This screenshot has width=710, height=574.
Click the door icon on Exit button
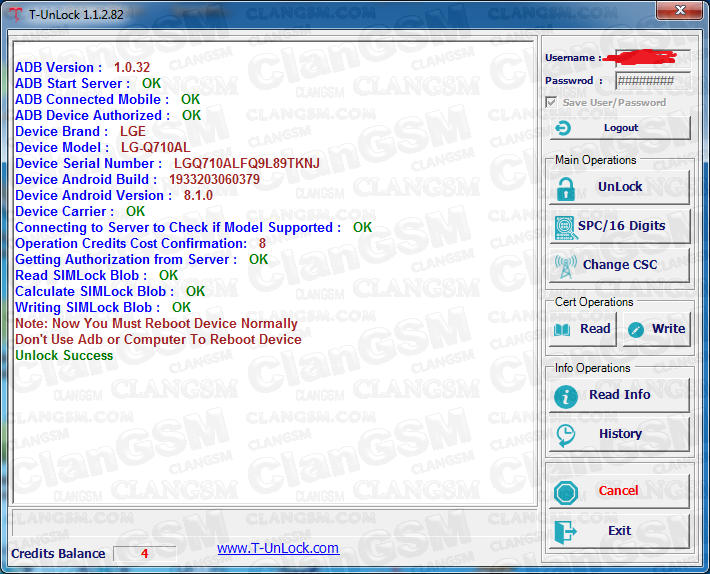[565, 532]
